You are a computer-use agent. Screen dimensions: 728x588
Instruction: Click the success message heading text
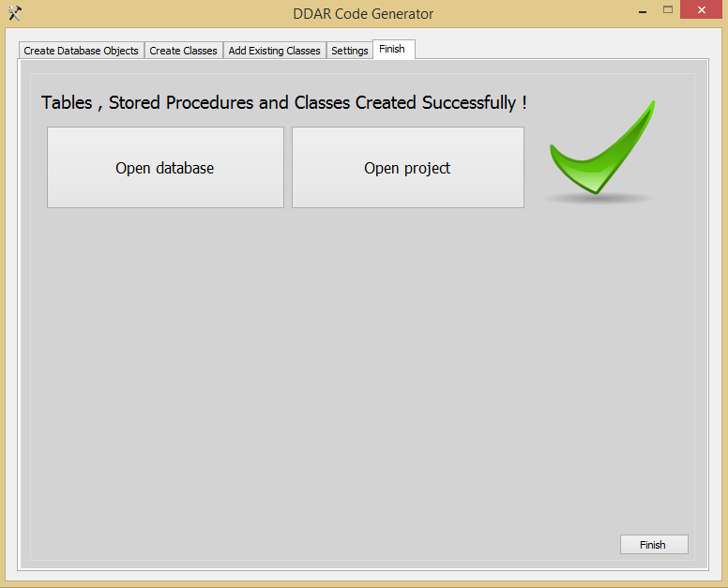[283, 102]
